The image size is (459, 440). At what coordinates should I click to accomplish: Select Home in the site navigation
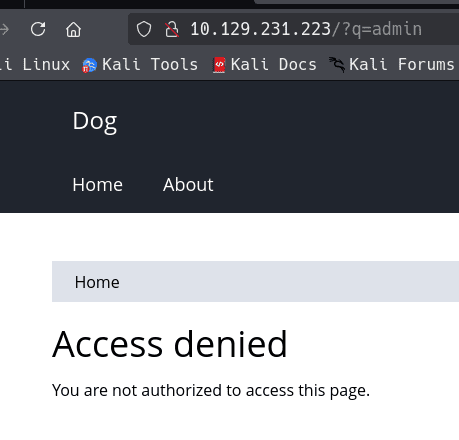[x=98, y=185]
